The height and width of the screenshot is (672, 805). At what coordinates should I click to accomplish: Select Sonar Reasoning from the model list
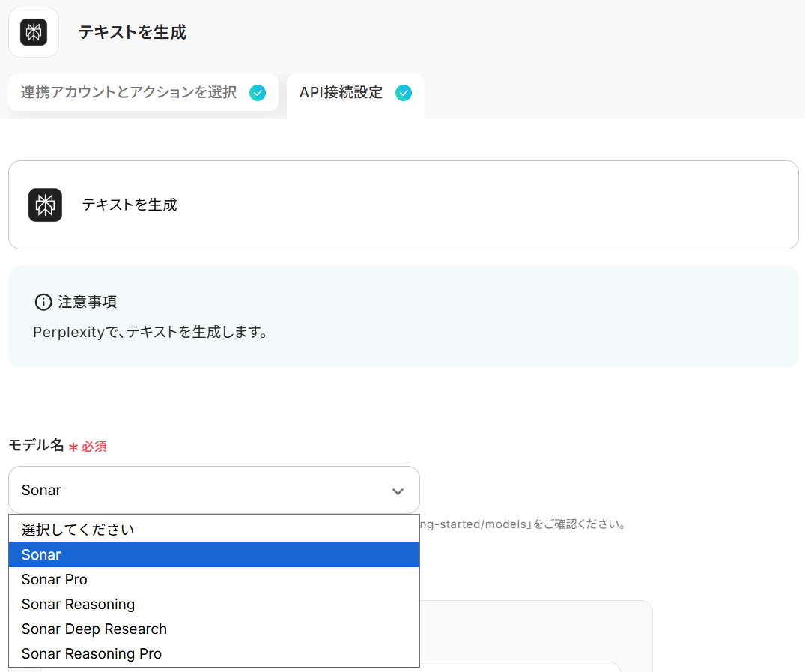[78, 604]
